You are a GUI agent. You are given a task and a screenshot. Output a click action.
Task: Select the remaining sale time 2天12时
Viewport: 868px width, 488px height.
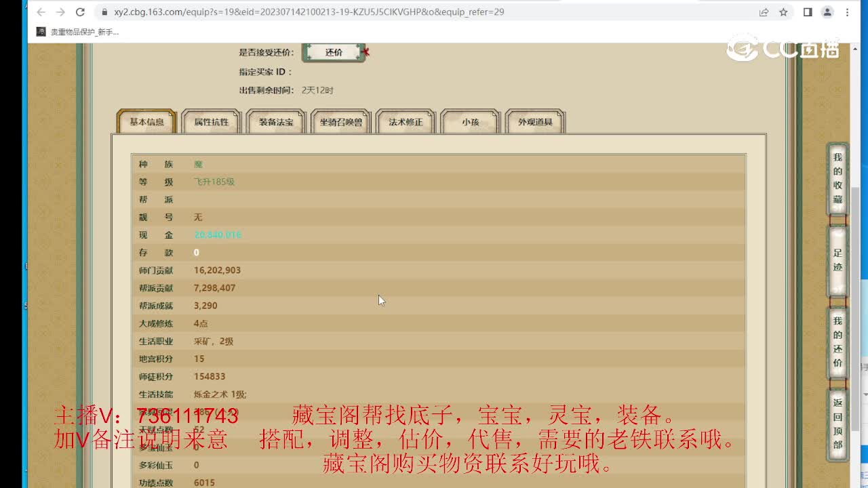pos(317,90)
